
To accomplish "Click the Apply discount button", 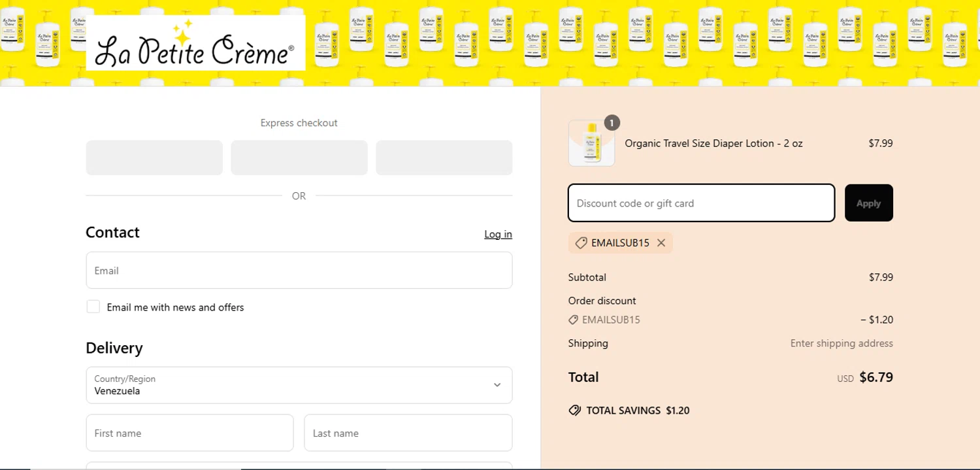I will pos(868,203).
